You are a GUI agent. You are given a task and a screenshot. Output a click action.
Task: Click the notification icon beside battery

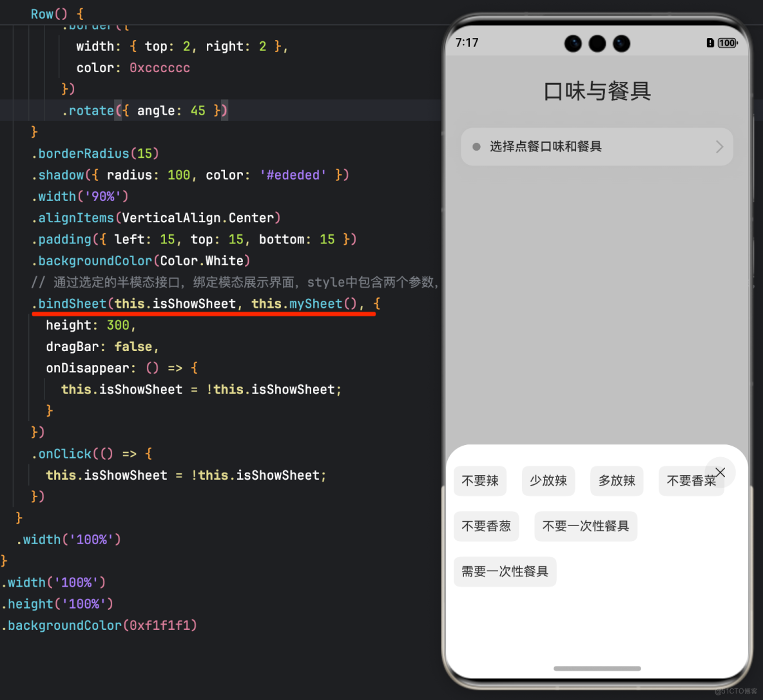[710, 43]
